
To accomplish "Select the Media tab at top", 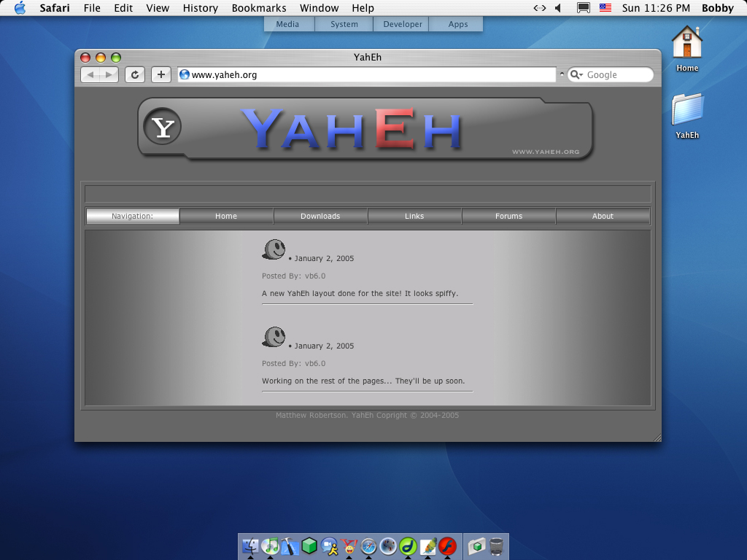I will coord(289,24).
